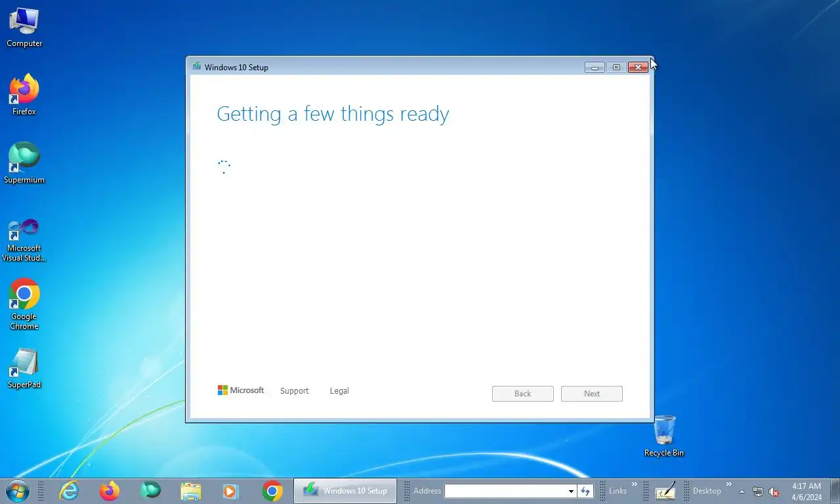Screen dimensions: 840x504
Task: Click the Address bar Go/refresh button
Action: coord(585,492)
